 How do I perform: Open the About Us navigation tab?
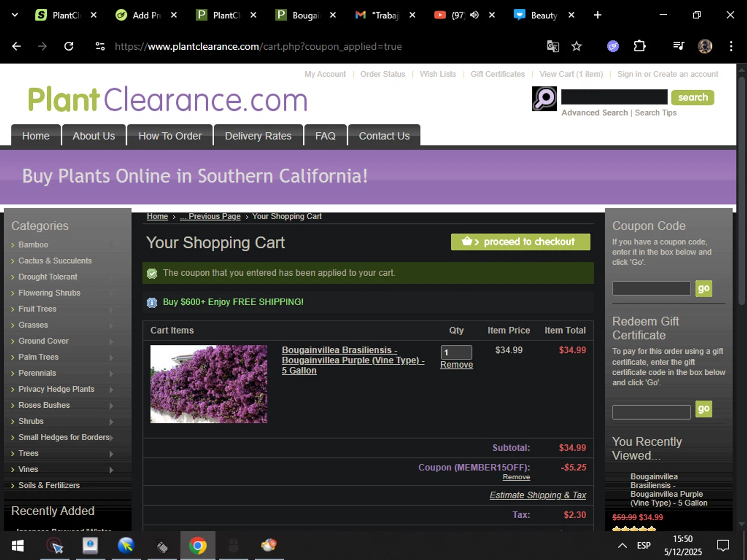click(94, 136)
